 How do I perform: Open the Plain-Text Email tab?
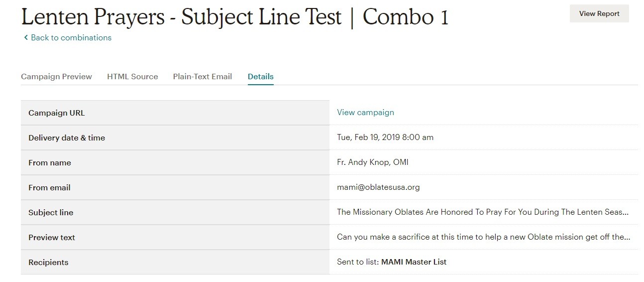pyautogui.click(x=202, y=77)
